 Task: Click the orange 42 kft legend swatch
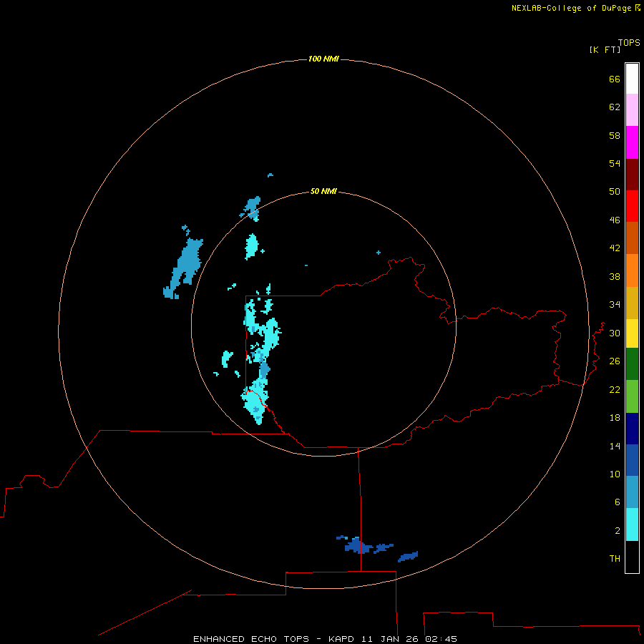tap(632, 270)
